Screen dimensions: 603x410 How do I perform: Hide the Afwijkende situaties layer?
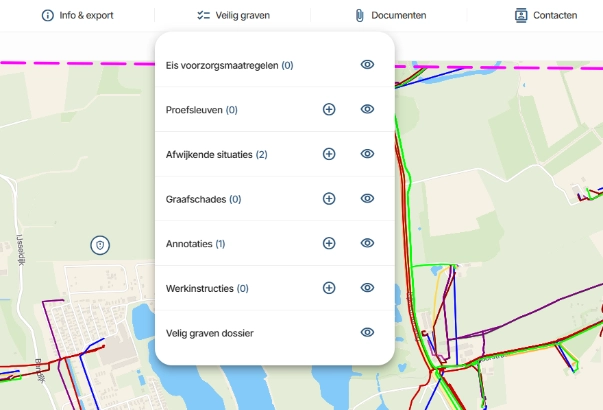(367, 154)
